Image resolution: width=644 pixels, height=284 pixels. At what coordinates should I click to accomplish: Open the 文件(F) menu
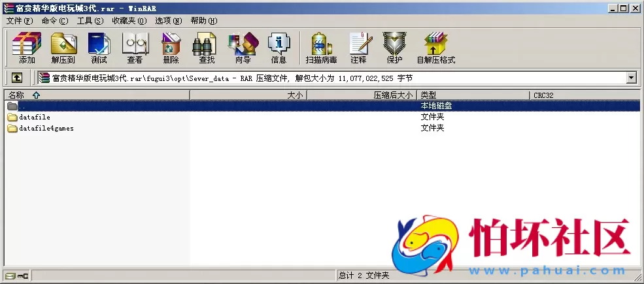point(19,21)
